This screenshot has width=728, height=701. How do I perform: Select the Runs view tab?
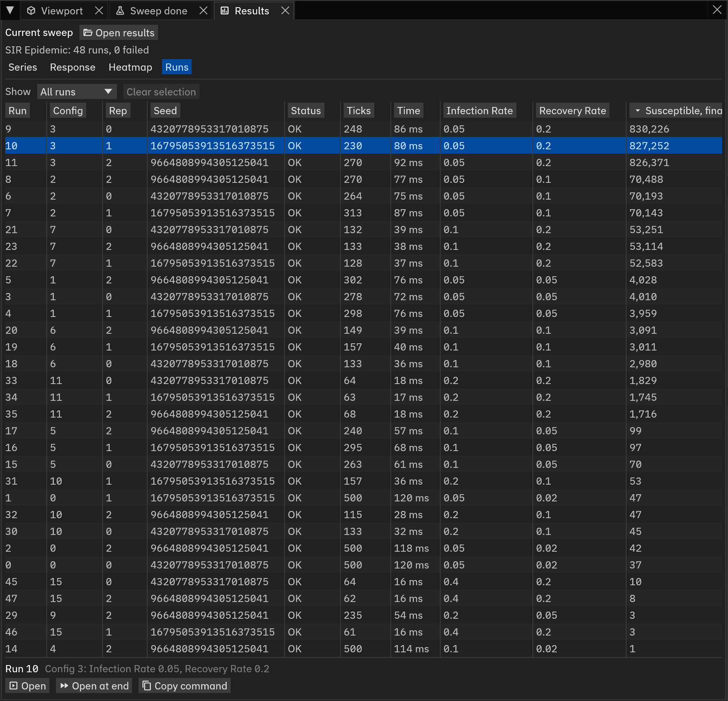177,67
